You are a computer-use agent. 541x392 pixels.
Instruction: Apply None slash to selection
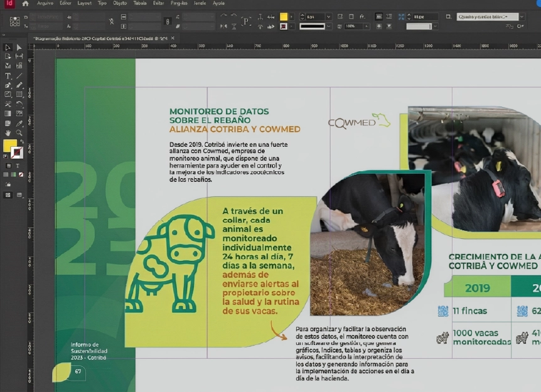coord(21,174)
